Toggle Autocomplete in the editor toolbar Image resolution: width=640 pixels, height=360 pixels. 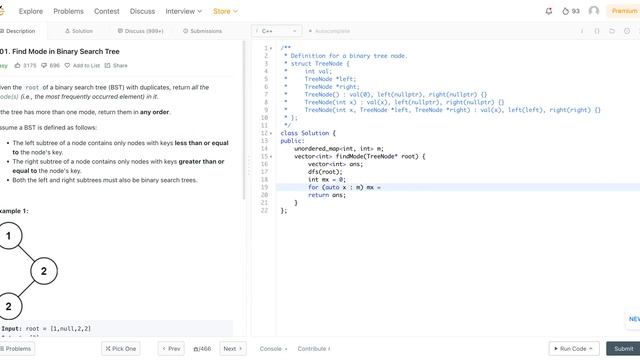tap(329, 31)
